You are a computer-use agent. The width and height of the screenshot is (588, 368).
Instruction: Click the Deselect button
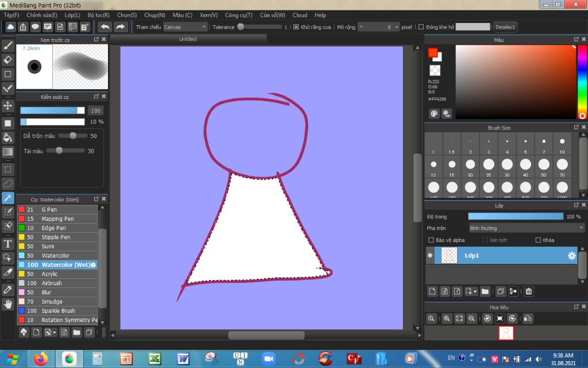pos(505,27)
